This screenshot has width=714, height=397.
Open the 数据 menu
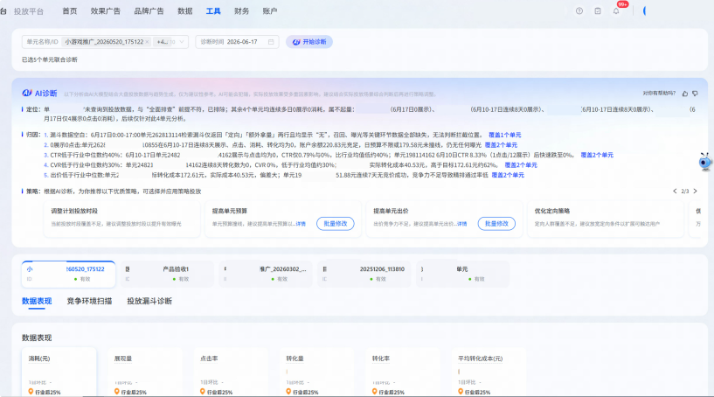pos(185,11)
